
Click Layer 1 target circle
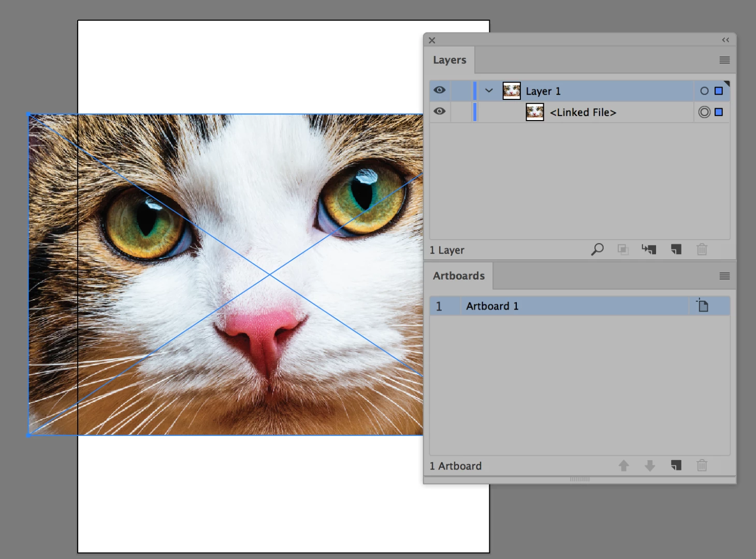(704, 91)
